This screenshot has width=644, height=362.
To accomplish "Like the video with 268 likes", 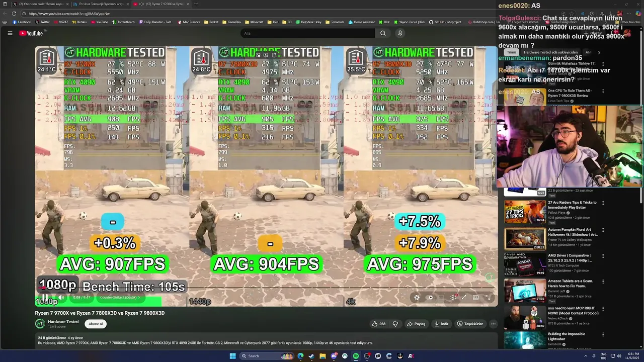I will tap(379, 324).
